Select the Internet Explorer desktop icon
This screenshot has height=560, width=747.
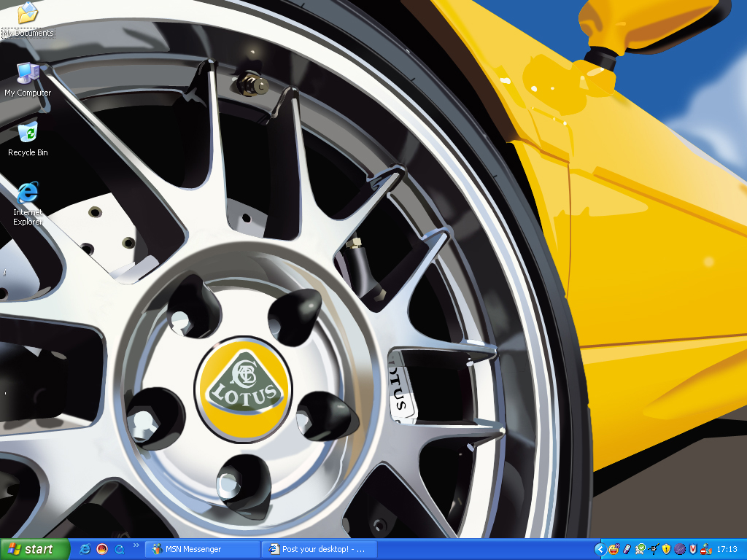(28, 204)
